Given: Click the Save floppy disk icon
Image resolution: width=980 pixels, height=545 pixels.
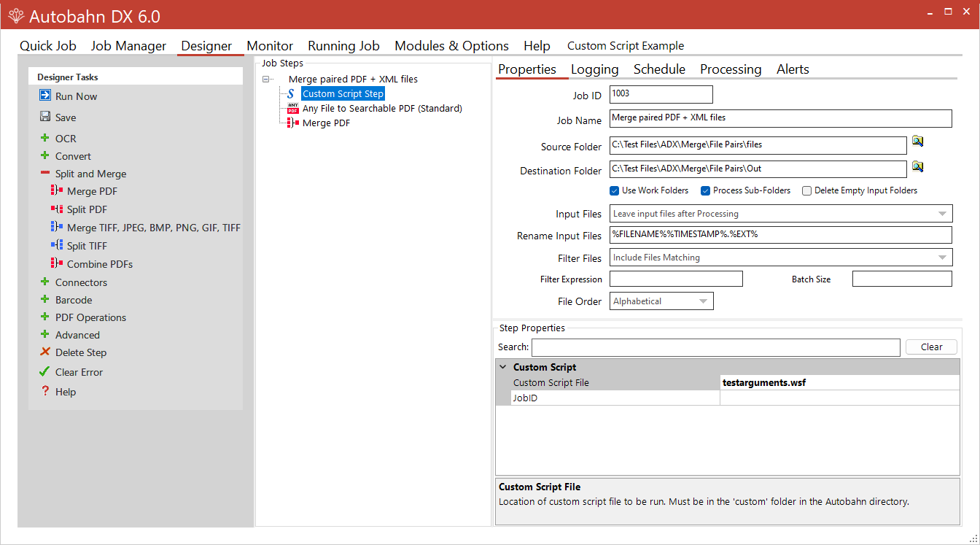Looking at the screenshot, I should tap(45, 117).
